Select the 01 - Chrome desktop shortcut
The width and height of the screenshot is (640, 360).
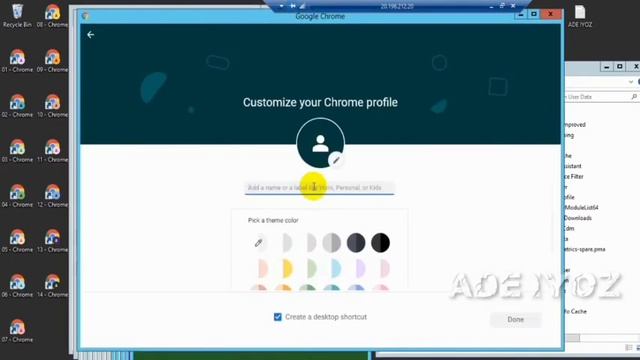click(x=17, y=61)
